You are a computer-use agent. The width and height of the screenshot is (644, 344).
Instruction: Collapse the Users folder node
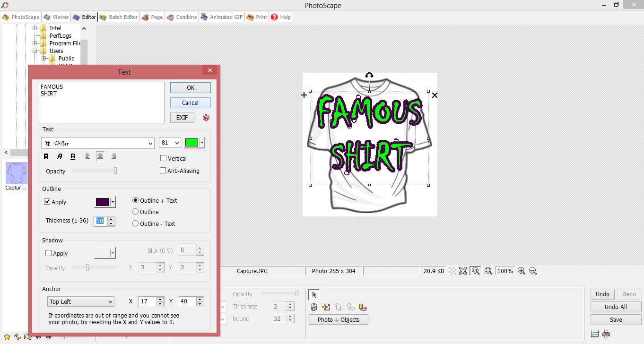[35, 51]
